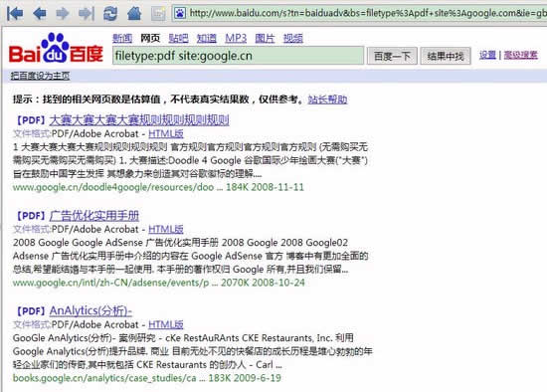
Task: Click the browser Back arrow
Action: click(x=40, y=13)
